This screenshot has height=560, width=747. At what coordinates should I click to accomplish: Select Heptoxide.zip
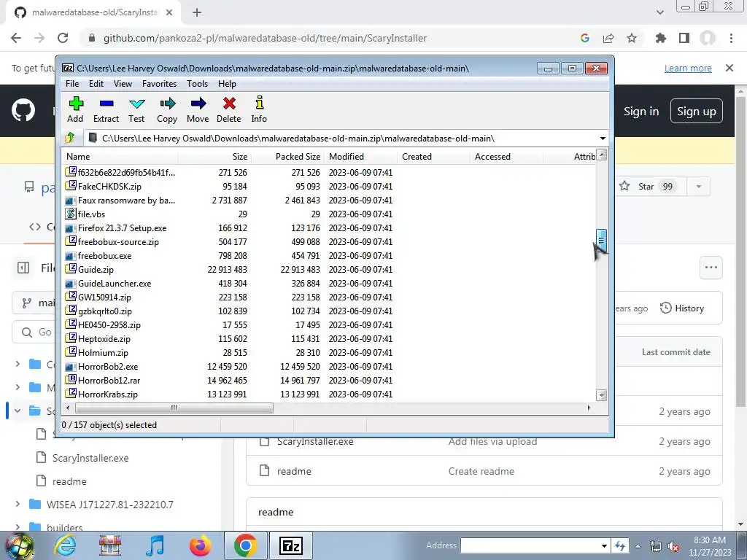(104, 339)
